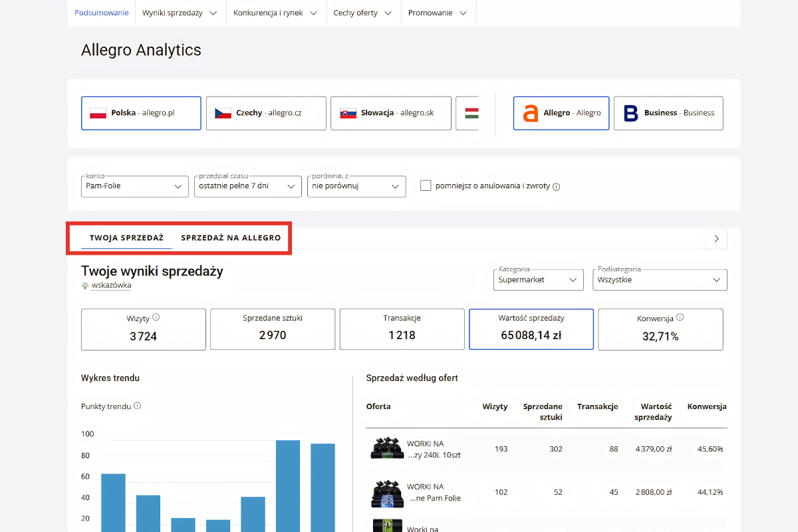This screenshot has width=798, height=532.
Task: Expand the Promowanie menu
Action: [438, 13]
